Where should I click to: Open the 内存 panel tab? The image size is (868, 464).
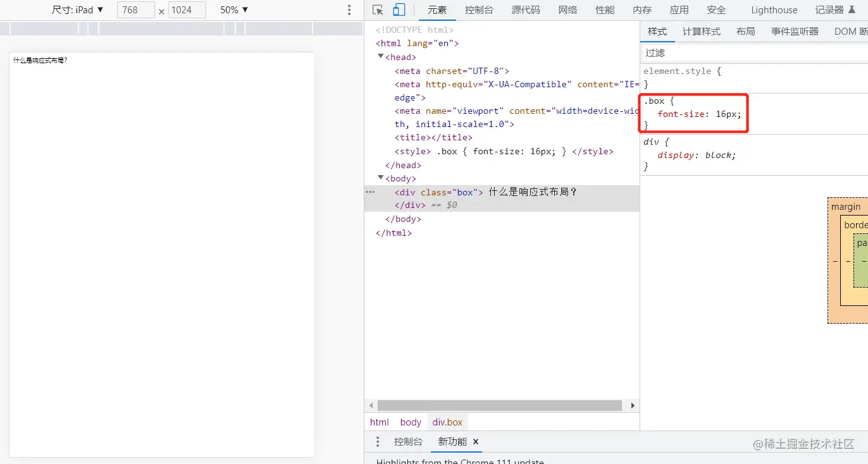pos(642,9)
